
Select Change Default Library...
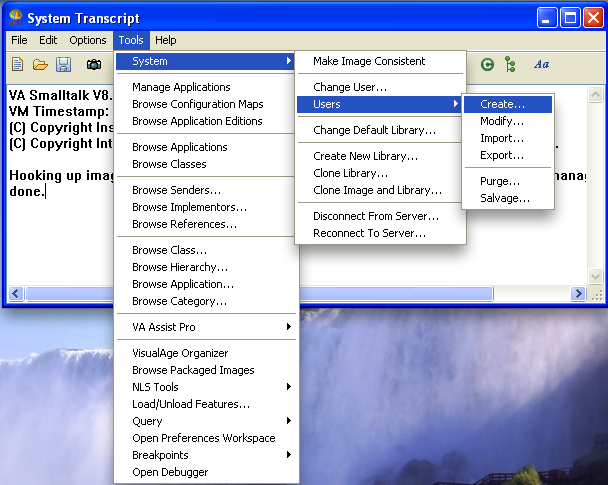(380, 130)
